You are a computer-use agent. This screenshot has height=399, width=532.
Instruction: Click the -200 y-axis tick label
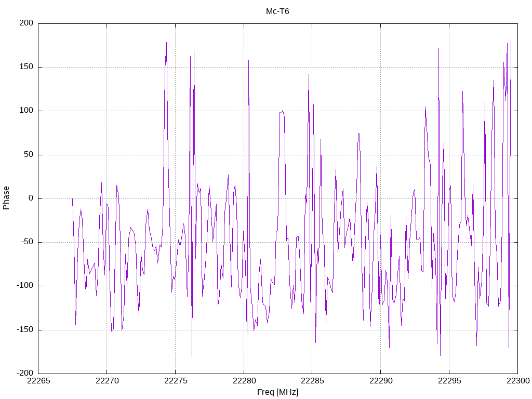pos(25,373)
